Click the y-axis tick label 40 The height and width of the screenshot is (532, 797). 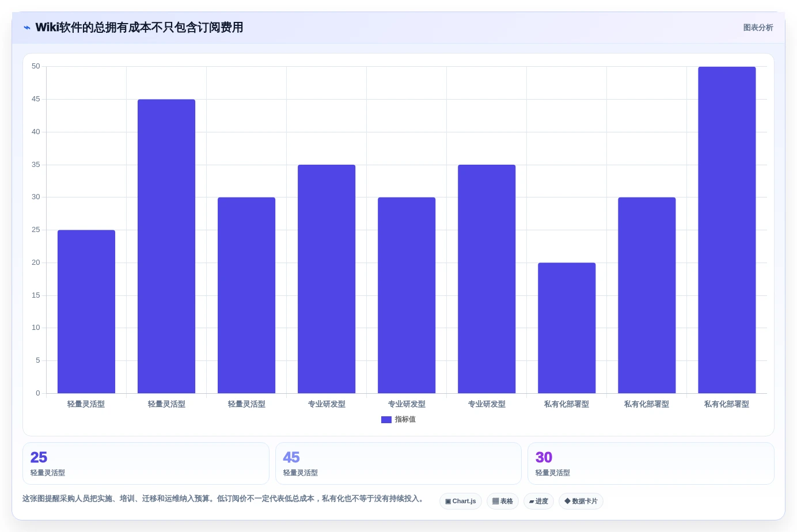pos(36,132)
